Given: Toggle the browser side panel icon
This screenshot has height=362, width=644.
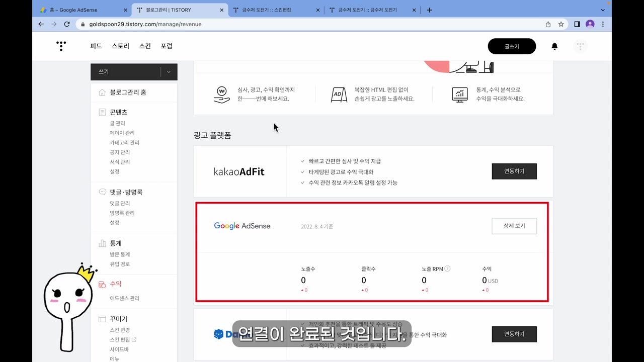Looking at the screenshot, I should pyautogui.click(x=577, y=24).
